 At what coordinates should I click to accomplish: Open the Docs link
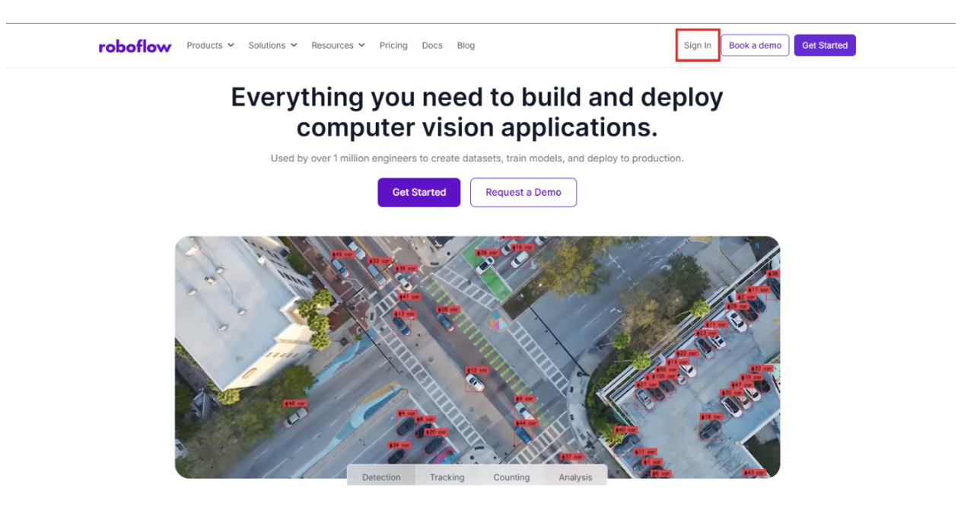432,46
